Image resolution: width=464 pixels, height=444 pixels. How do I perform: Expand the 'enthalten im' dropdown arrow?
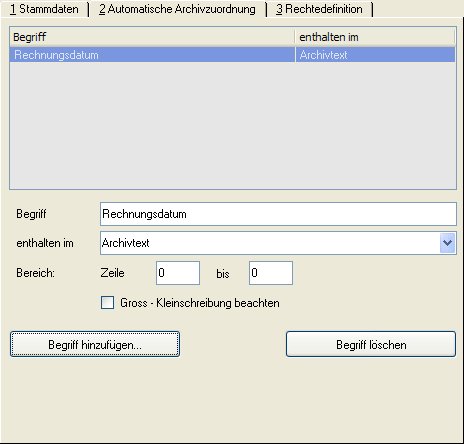pos(447,243)
